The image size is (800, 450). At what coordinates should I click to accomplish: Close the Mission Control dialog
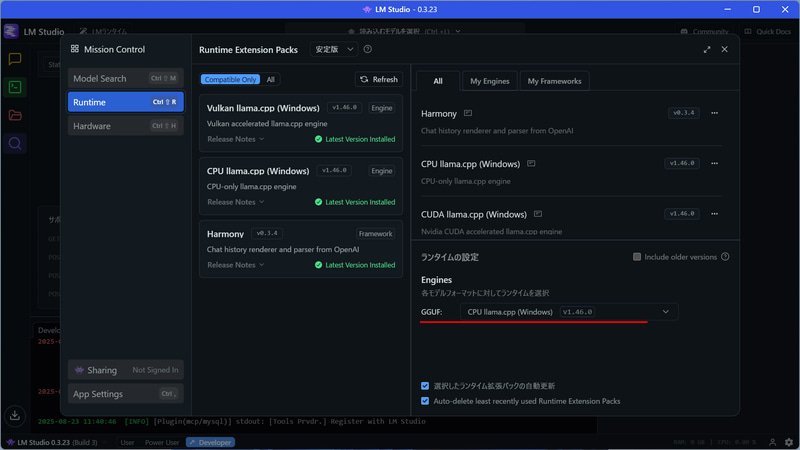(x=724, y=49)
